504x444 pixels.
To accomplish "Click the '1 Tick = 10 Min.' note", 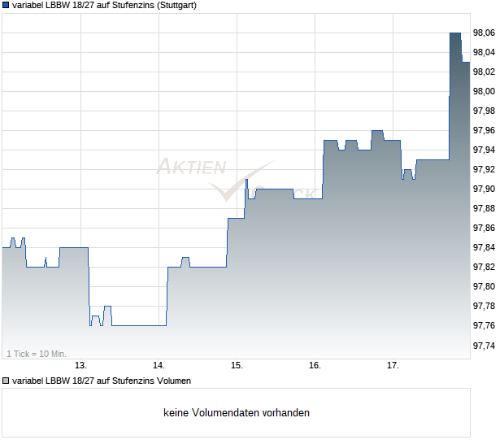I will 37,354.
